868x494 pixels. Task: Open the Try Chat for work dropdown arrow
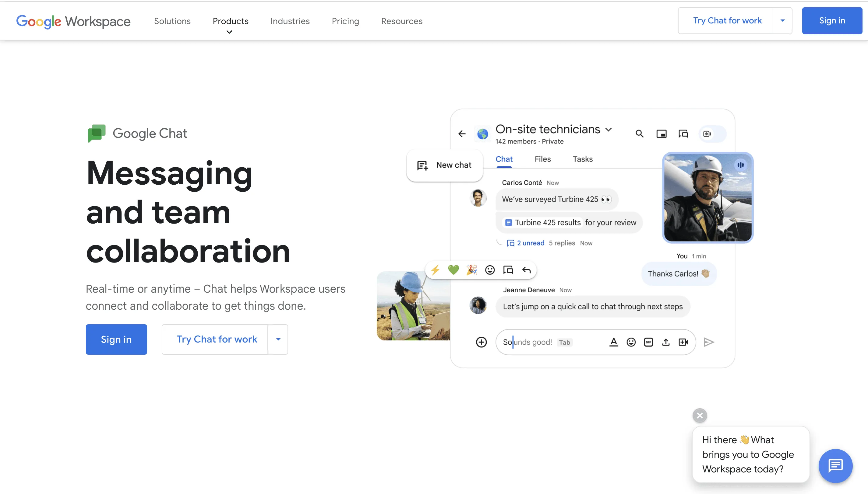(x=782, y=20)
